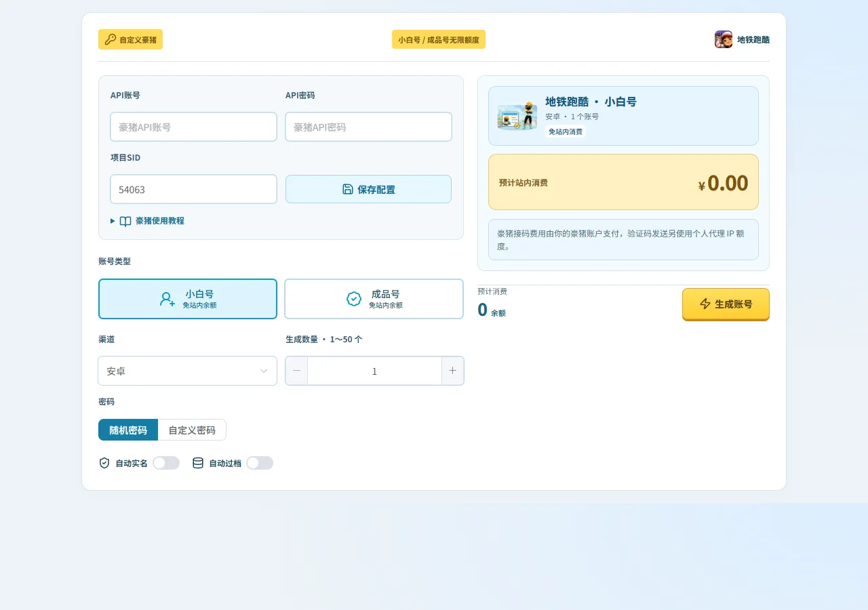Click the 生成数量 value field showing 1

[x=374, y=371]
